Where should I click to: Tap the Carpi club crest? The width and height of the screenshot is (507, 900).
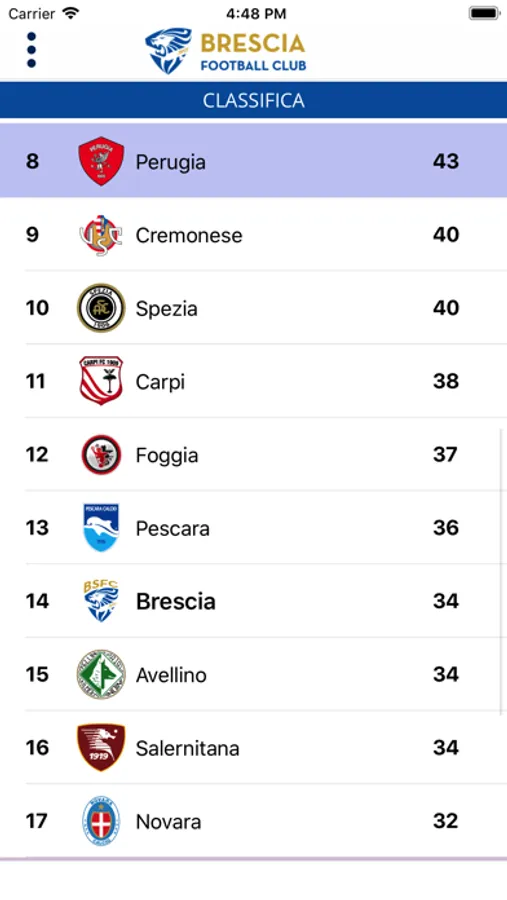coord(101,381)
